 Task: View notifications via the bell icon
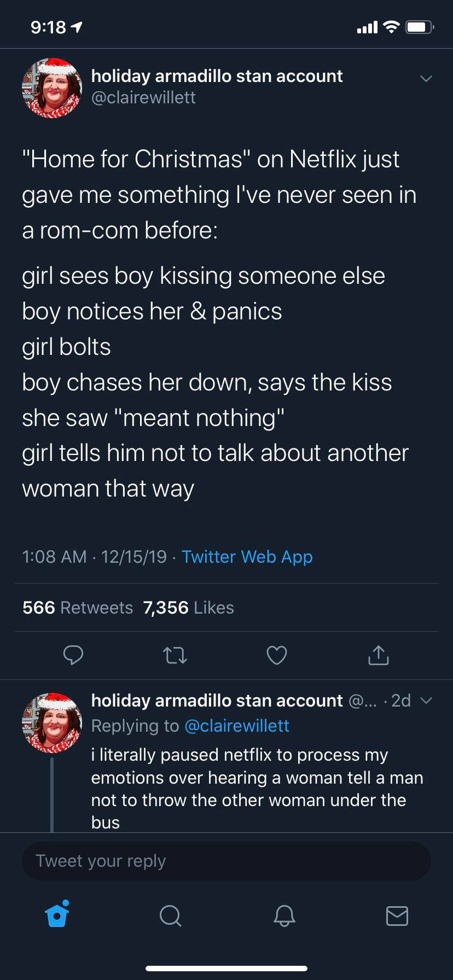[x=283, y=917]
